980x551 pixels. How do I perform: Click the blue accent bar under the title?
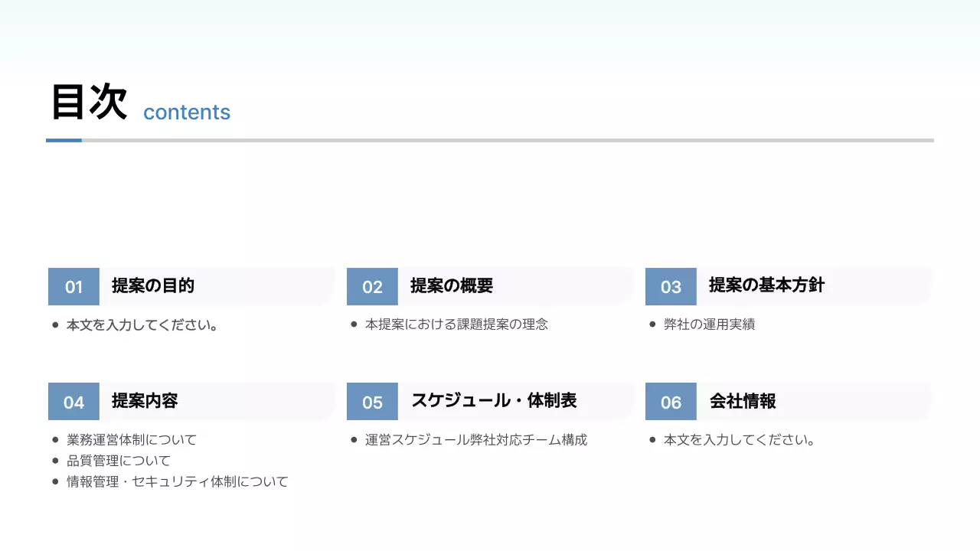(x=64, y=140)
